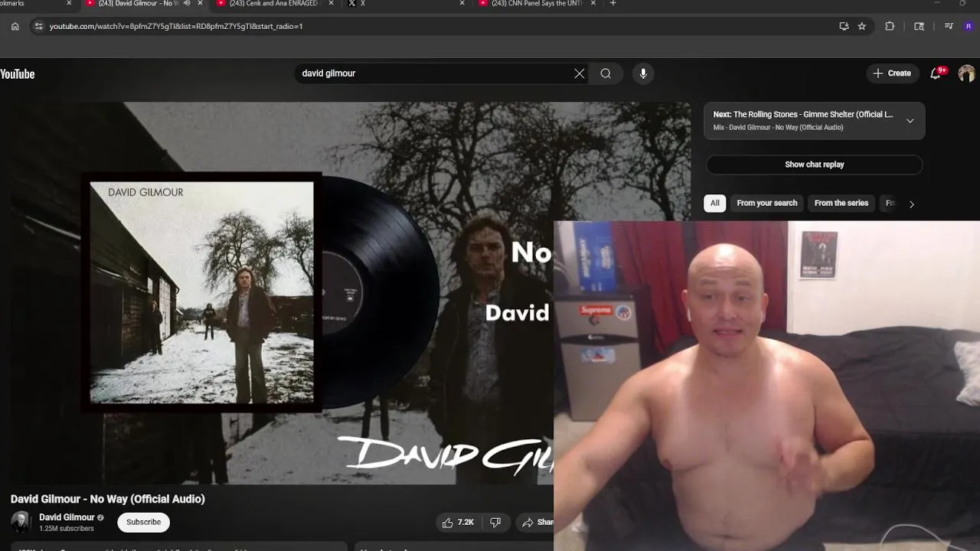Image resolution: width=980 pixels, height=551 pixels.
Task: Open the browser side panel icon
Action: point(920,26)
